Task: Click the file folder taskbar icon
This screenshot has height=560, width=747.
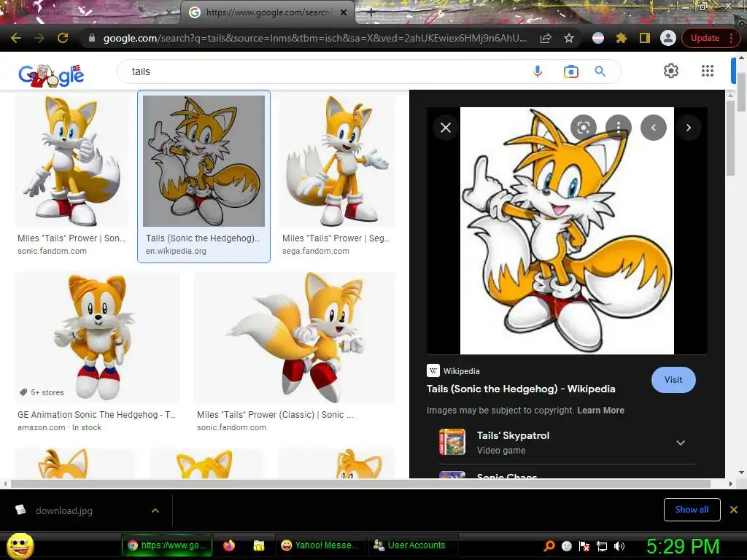Action: (x=259, y=545)
